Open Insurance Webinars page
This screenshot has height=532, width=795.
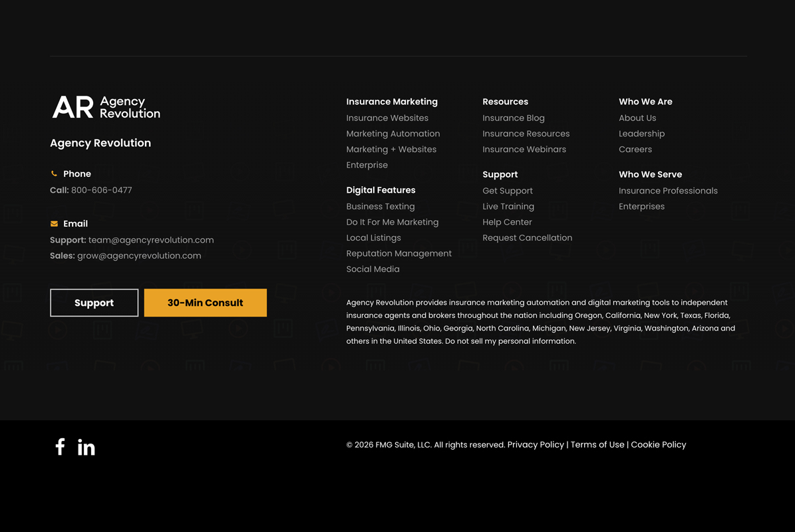coord(524,149)
